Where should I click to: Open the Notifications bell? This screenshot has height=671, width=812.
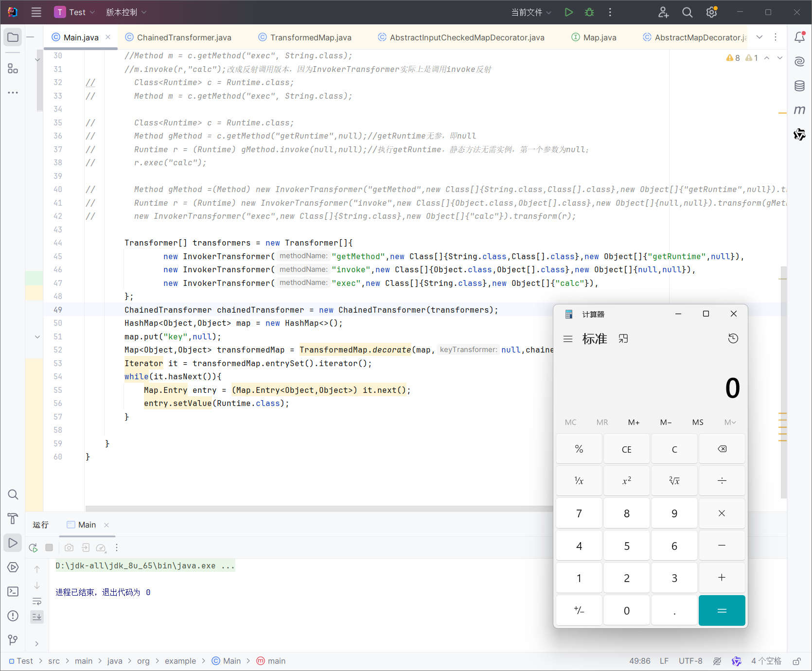(x=799, y=37)
